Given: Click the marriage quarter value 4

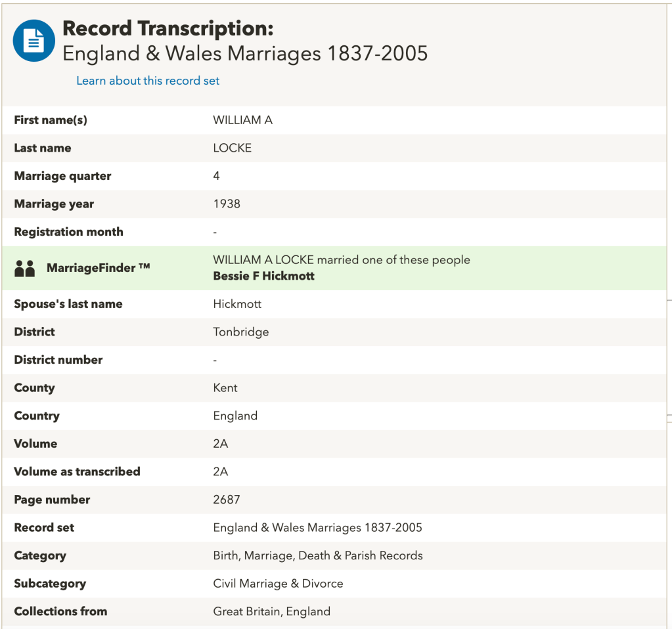Looking at the screenshot, I should click(x=217, y=176).
